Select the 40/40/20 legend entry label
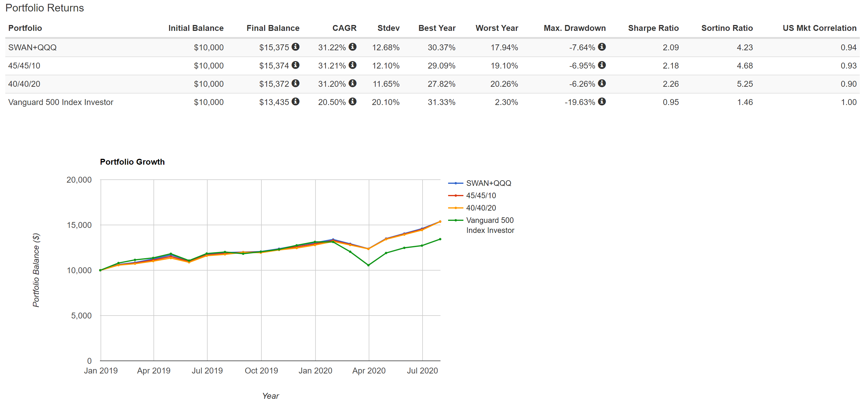 481,208
